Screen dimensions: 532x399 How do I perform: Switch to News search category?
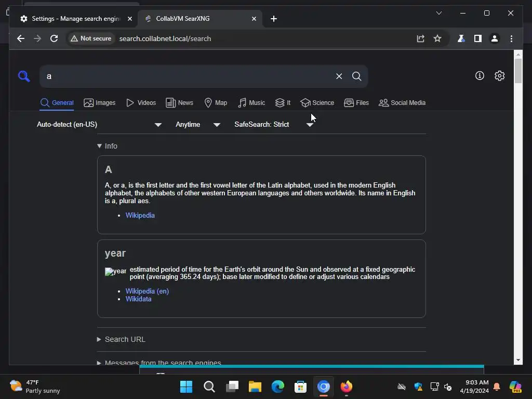point(179,103)
